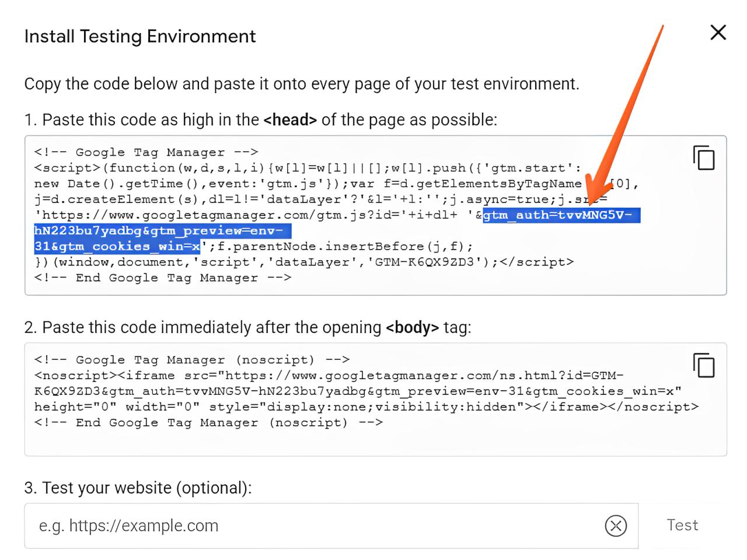
Task: Click the '<!-- End Google Tag Manager -->' line
Action: click(x=162, y=278)
